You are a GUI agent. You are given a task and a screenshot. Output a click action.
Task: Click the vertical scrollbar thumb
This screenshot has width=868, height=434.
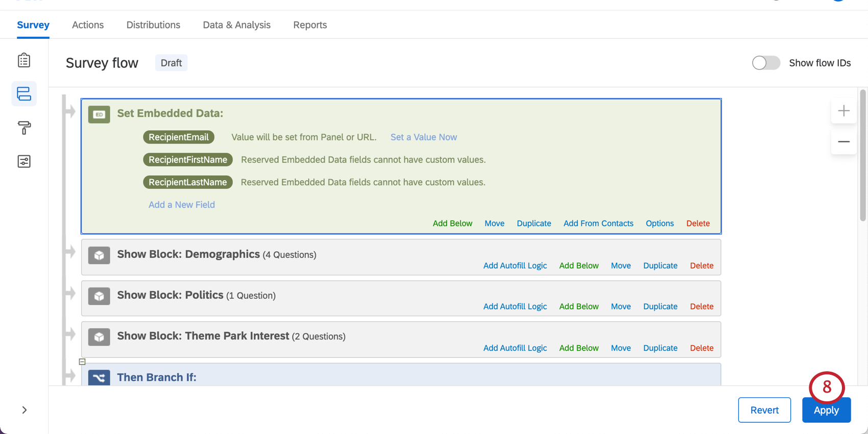tap(863, 156)
